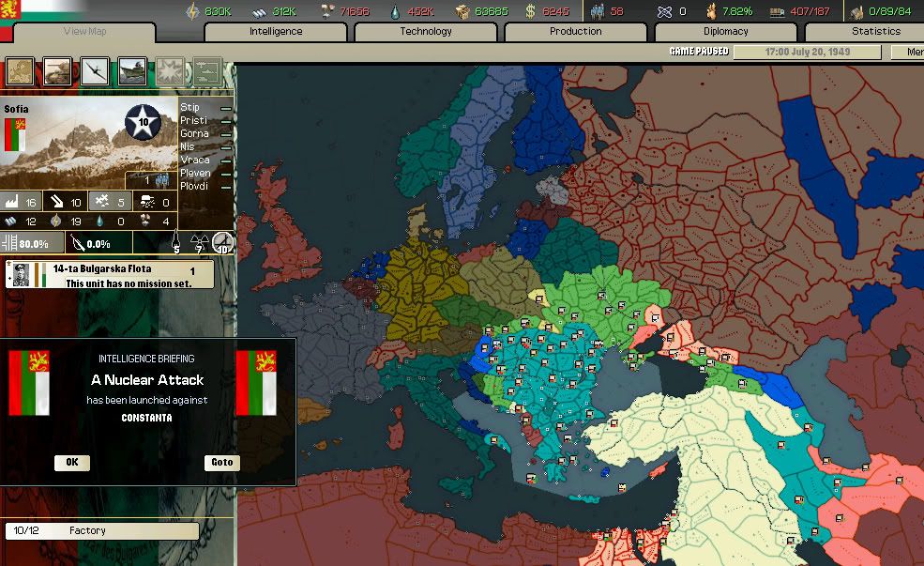
Task: Expand the marker beside Pristi
Action: (223, 120)
